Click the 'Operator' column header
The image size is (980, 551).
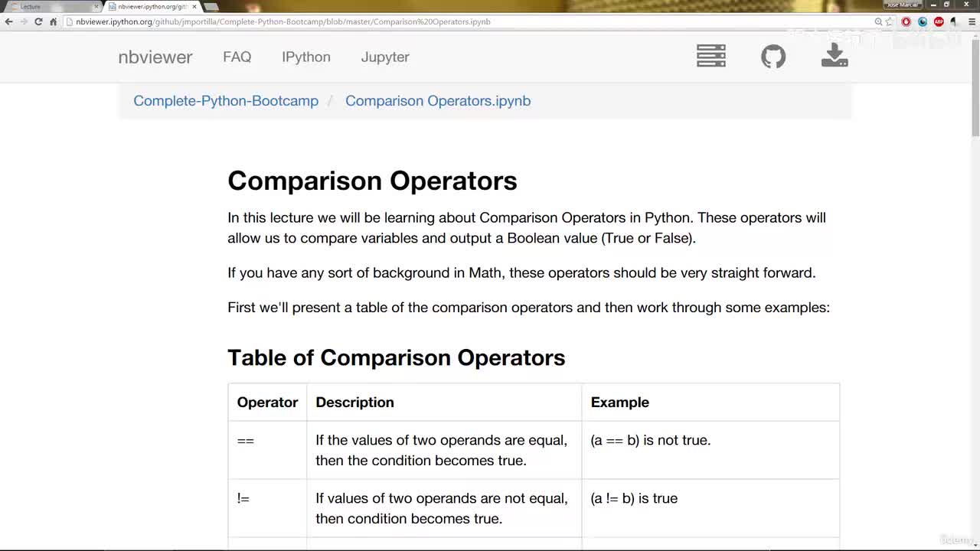(x=267, y=403)
